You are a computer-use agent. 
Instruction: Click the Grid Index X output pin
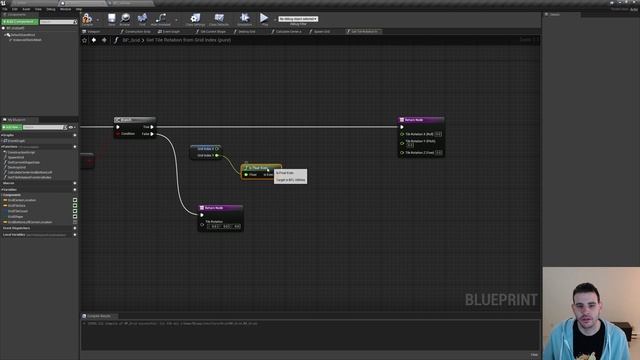coord(217,149)
